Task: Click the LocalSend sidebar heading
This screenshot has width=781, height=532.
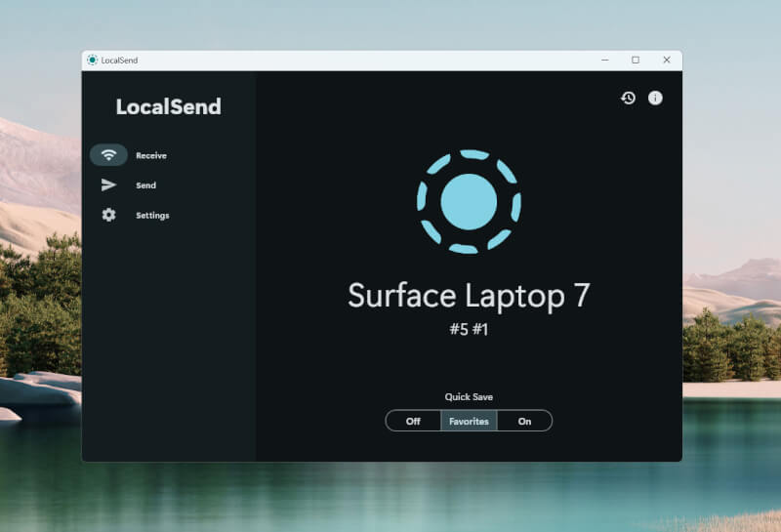Action: click(x=168, y=106)
